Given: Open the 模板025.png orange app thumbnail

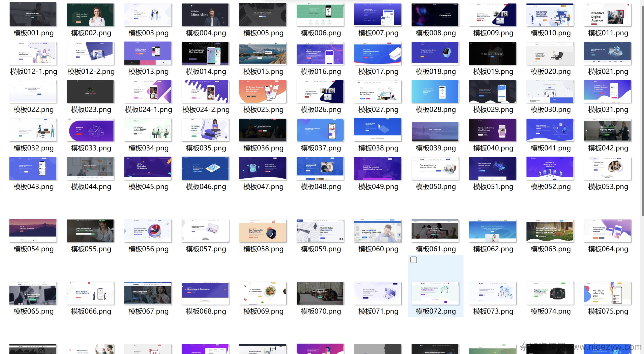Looking at the screenshot, I should point(263,91).
